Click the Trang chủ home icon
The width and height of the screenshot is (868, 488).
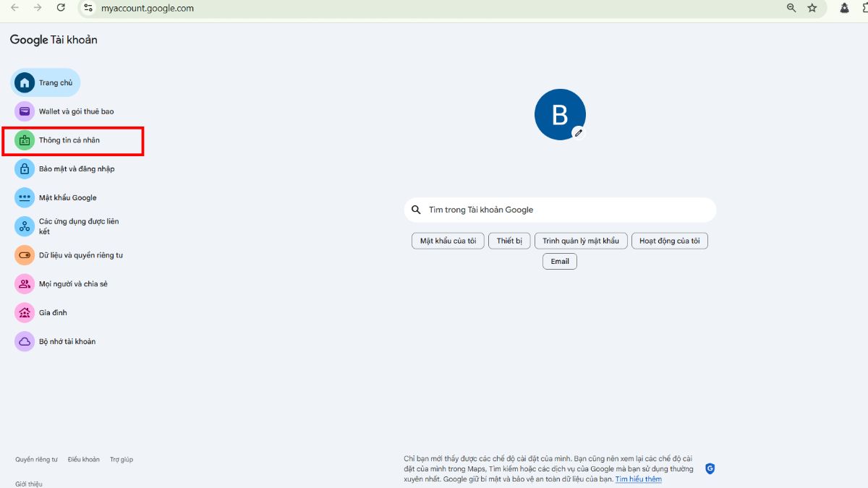click(x=25, y=82)
